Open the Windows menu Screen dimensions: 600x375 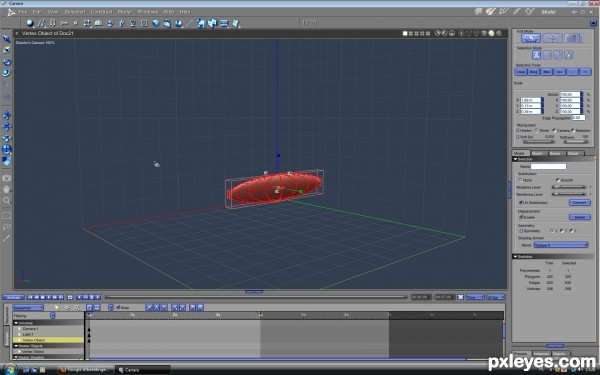(x=147, y=12)
